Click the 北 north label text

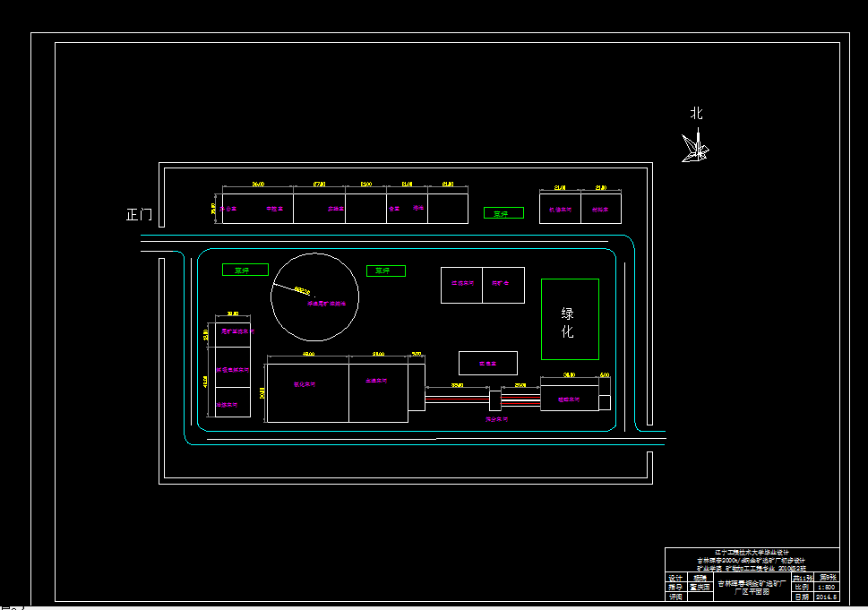(696, 113)
